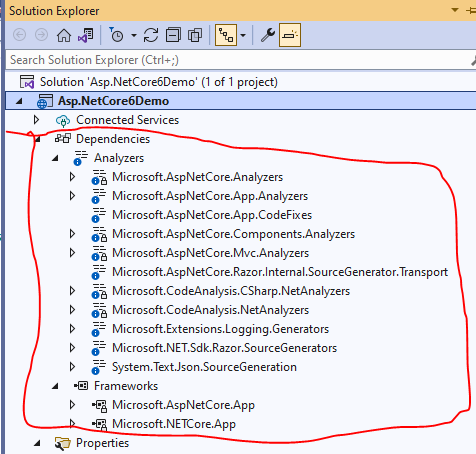Click the search magnifier icon

pyautogui.click(x=473, y=60)
